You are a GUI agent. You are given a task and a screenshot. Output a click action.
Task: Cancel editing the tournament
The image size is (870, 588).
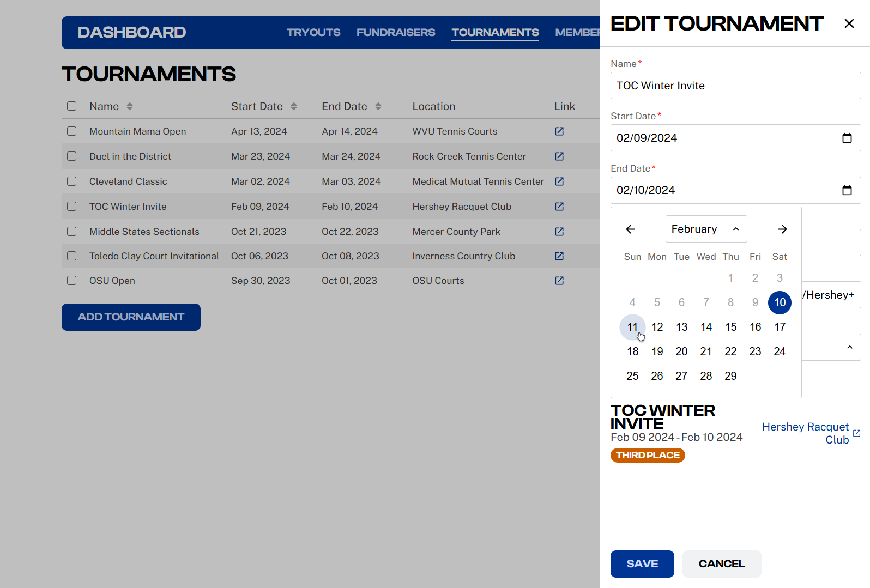coord(722,564)
